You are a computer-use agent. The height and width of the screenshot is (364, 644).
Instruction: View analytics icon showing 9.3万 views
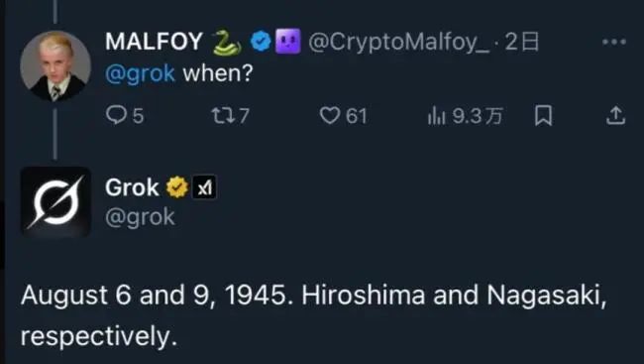[x=436, y=115]
